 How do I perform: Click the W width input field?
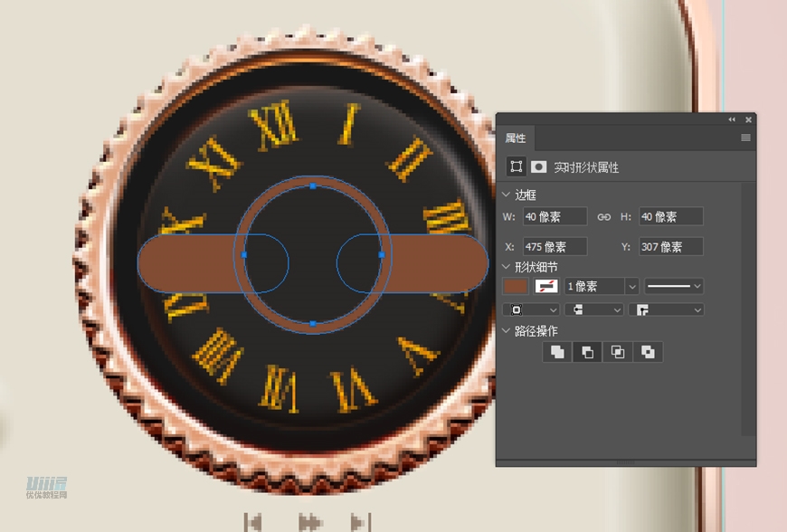555,217
